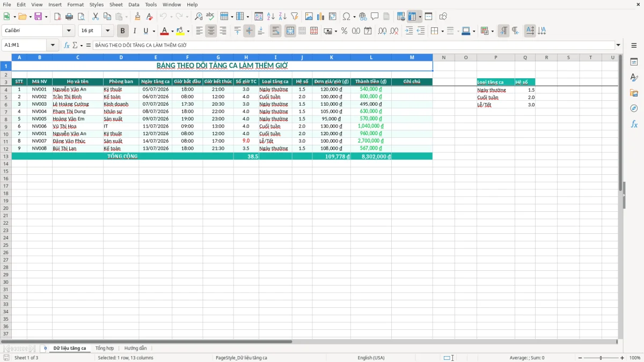This screenshot has height=362, width=644.
Task: Open the Data menu
Action: 134,4
